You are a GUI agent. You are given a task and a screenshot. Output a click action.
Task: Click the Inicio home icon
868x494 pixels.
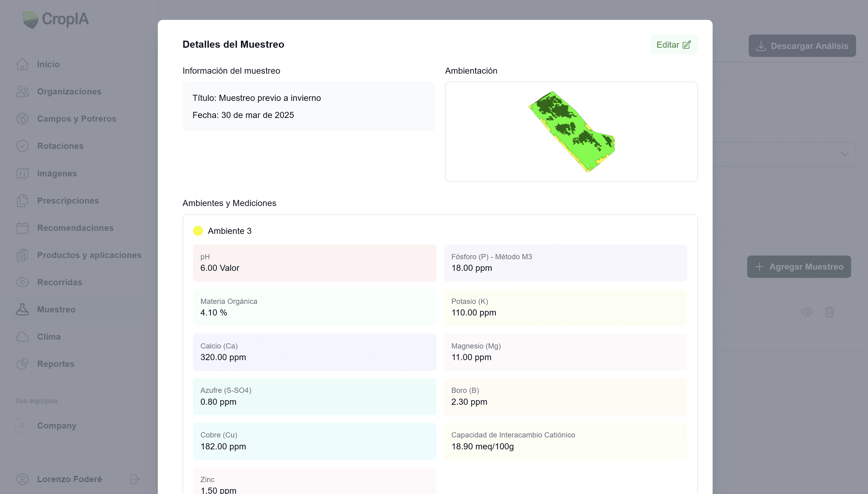tap(22, 64)
